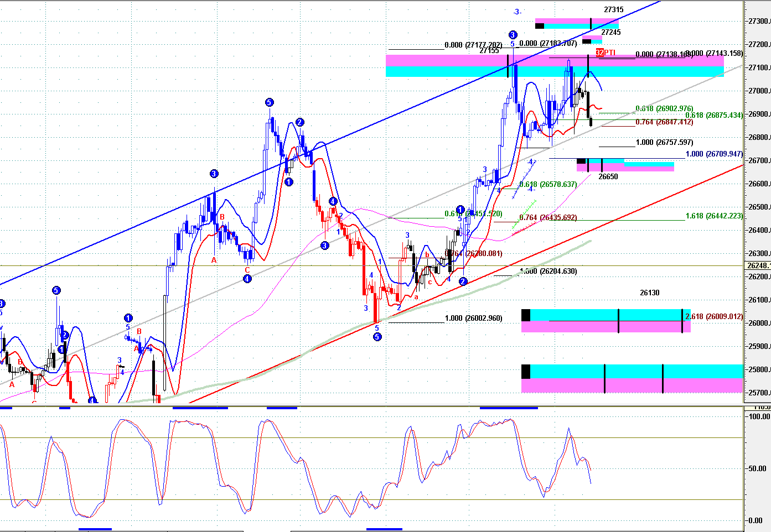Select the circled wave 4 beneath the red C label

(247, 279)
